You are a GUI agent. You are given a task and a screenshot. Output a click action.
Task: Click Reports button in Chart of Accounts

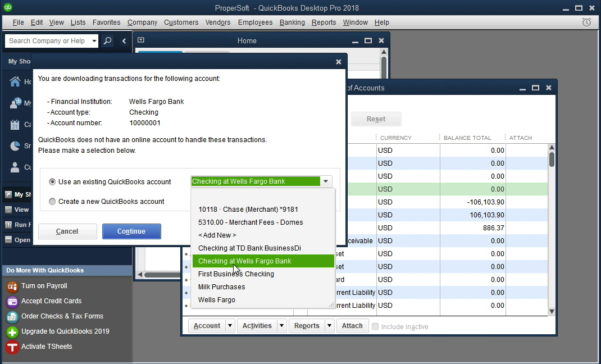click(307, 326)
